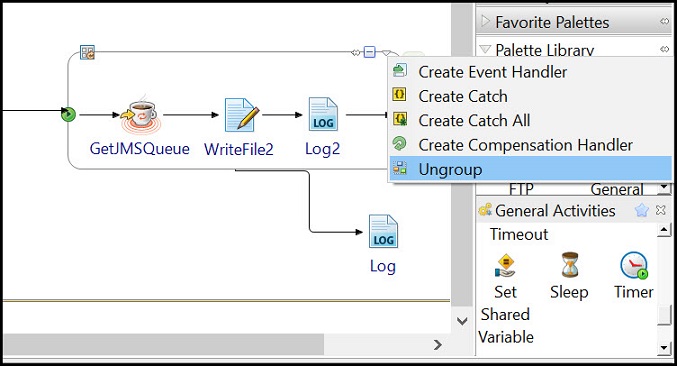This screenshot has width=677, height=366.
Task: Click the Create Event Handler icon
Action: pos(400,71)
